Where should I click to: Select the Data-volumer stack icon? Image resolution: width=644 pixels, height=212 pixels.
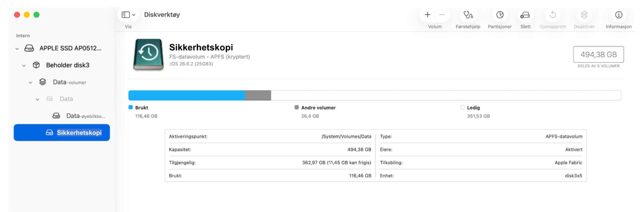pos(43,82)
